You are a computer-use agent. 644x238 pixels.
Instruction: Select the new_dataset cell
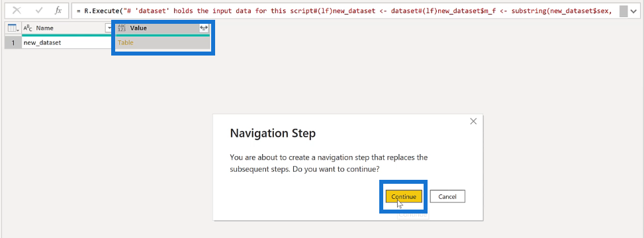coord(67,43)
